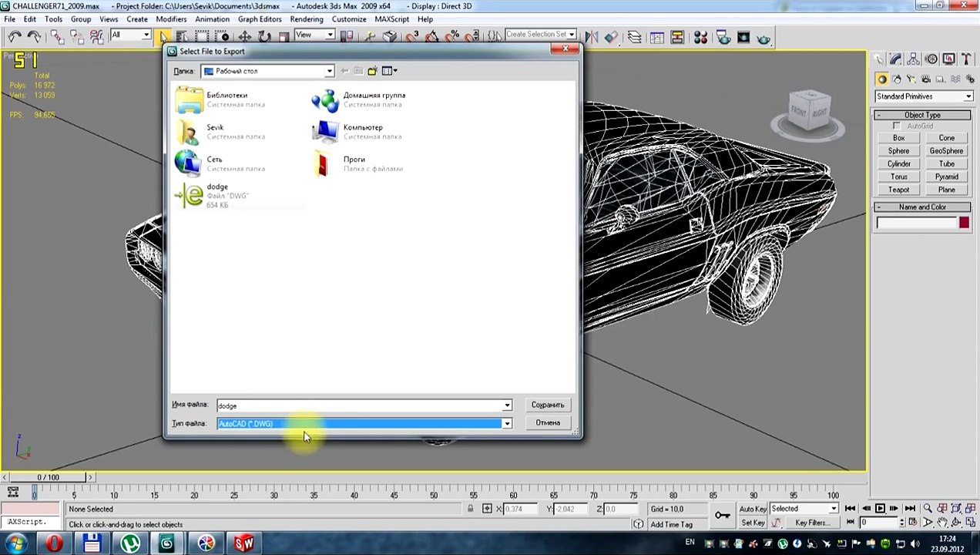The image size is (980, 555).
Task: Select the Systems gears category icon
Action: click(x=970, y=79)
